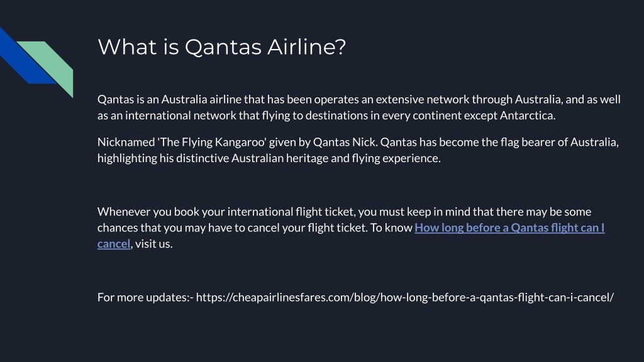Click the cheapairlinesfares.com blog URL

[x=404, y=297]
